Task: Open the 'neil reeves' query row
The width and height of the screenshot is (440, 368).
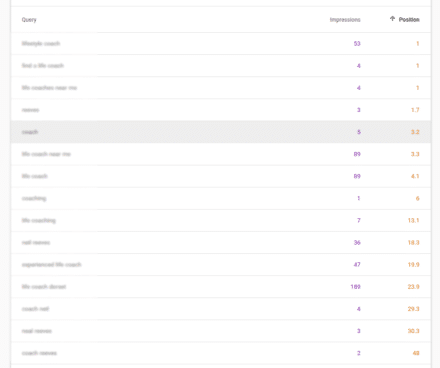Action: (x=221, y=243)
